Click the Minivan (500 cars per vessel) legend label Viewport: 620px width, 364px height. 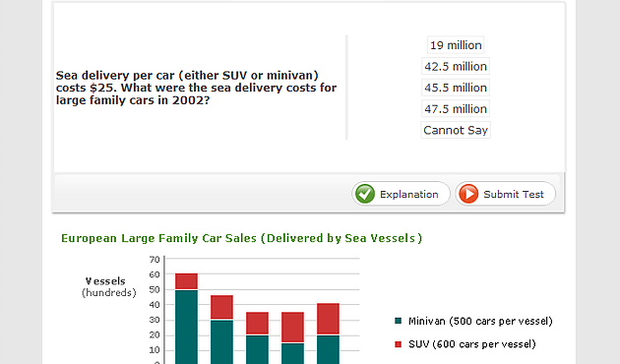(480, 321)
